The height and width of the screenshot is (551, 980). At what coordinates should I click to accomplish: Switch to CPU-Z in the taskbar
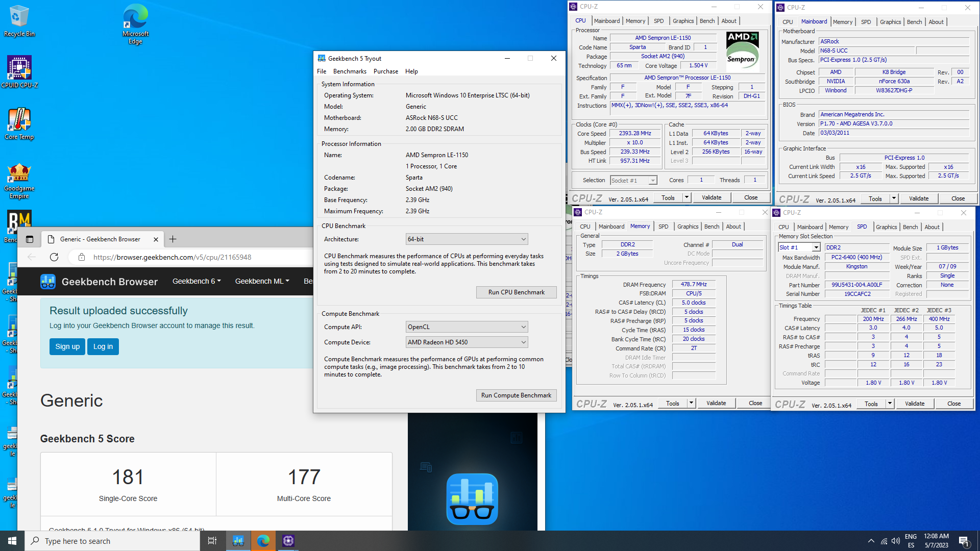click(x=288, y=541)
